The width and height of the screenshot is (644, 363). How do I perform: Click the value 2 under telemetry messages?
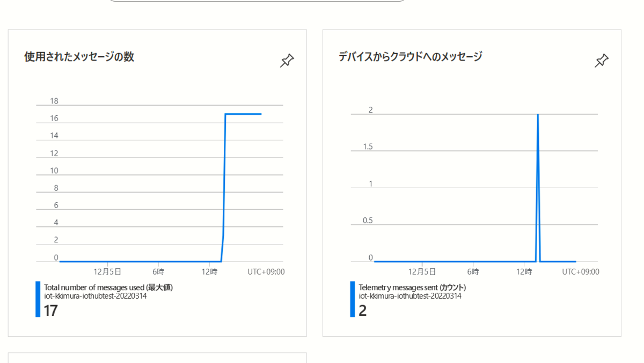pyautogui.click(x=362, y=310)
